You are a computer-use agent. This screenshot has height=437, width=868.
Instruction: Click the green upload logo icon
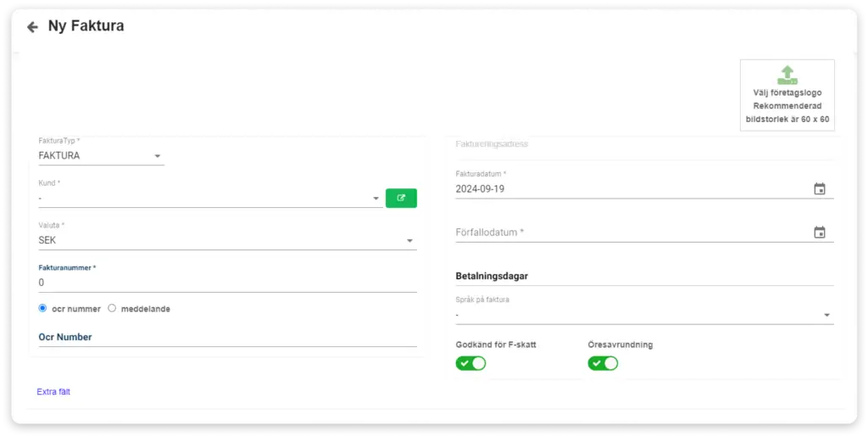[x=787, y=75]
